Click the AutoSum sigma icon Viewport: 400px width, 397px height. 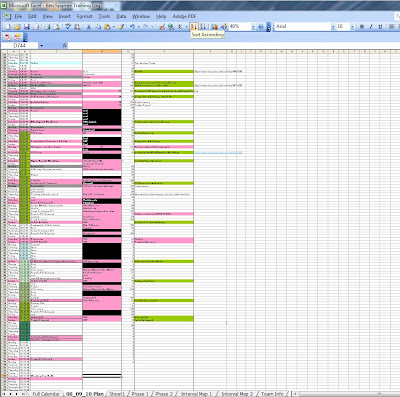point(180,27)
